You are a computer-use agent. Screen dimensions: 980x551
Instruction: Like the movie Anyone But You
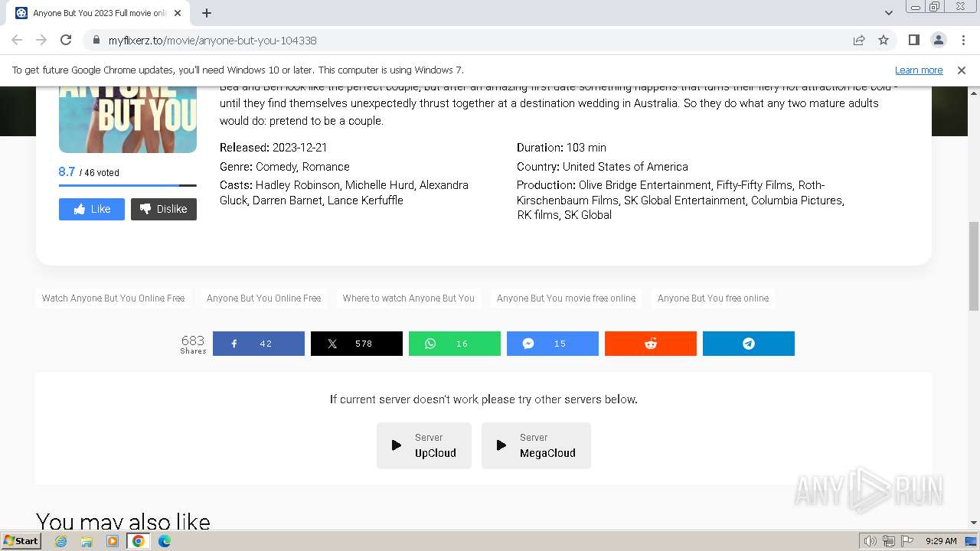coord(92,209)
